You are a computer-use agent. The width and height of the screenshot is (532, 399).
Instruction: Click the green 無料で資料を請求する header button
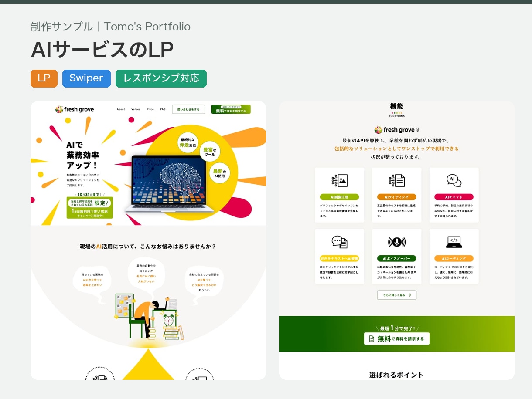pyautogui.click(x=231, y=109)
